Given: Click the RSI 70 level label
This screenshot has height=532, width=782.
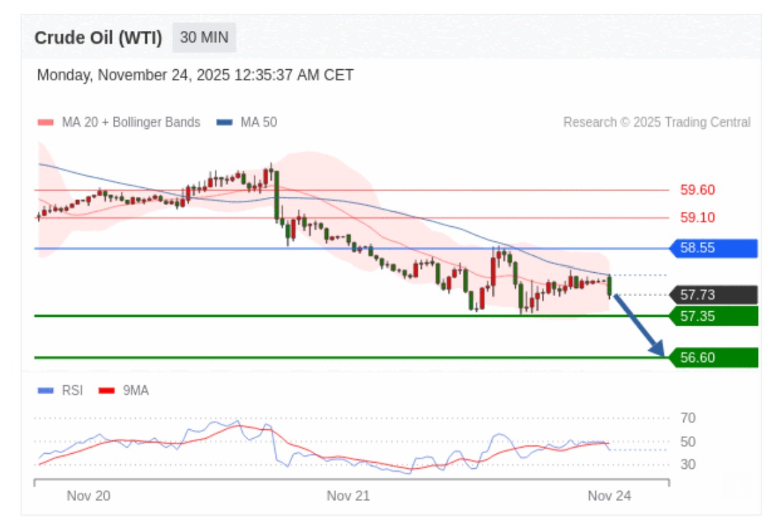Looking at the screenshot, I should coord(687,418).
